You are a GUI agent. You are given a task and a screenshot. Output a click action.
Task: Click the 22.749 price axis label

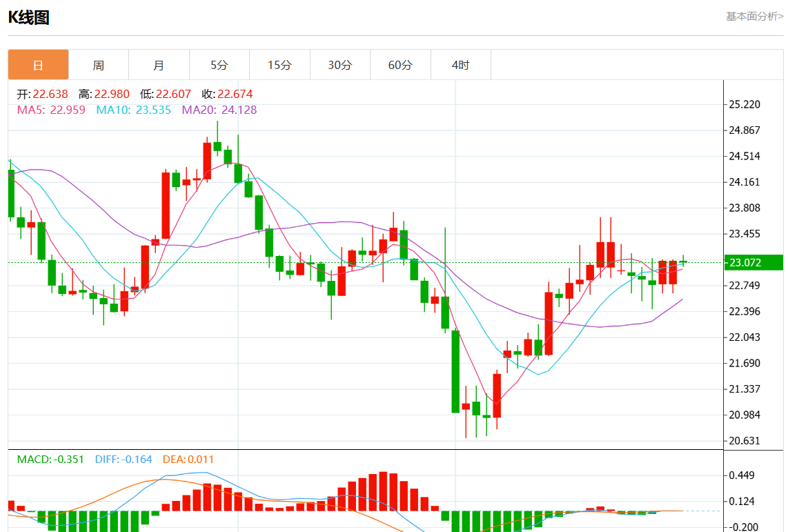(x=745, y=286)
